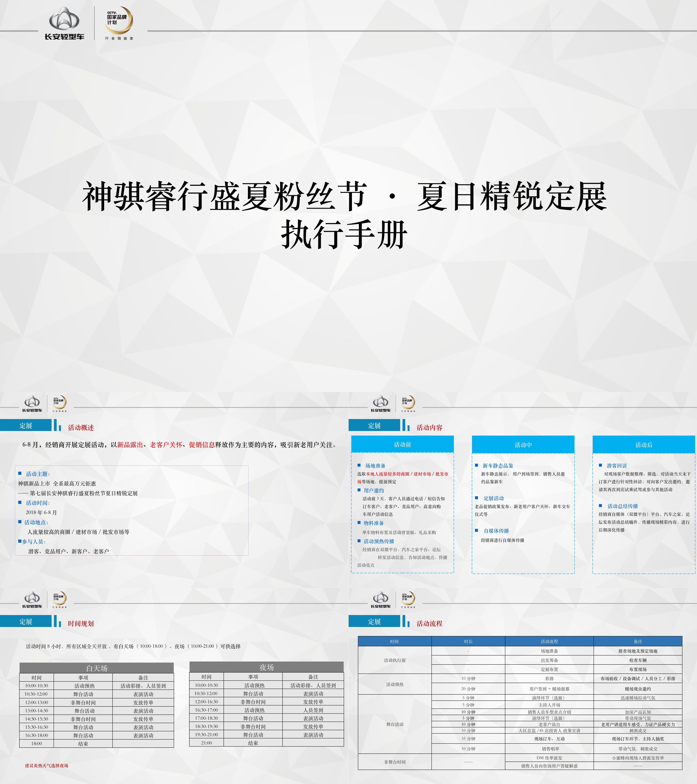
Task: Click the 活动执行前 row label
Action: click(x=395, y=660)
